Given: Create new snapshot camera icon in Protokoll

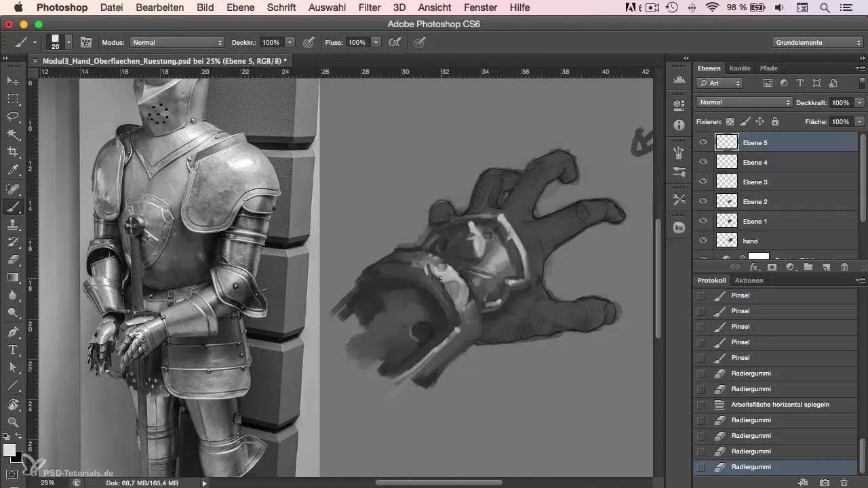Looking at the screenshot, I should click(825, 482).
